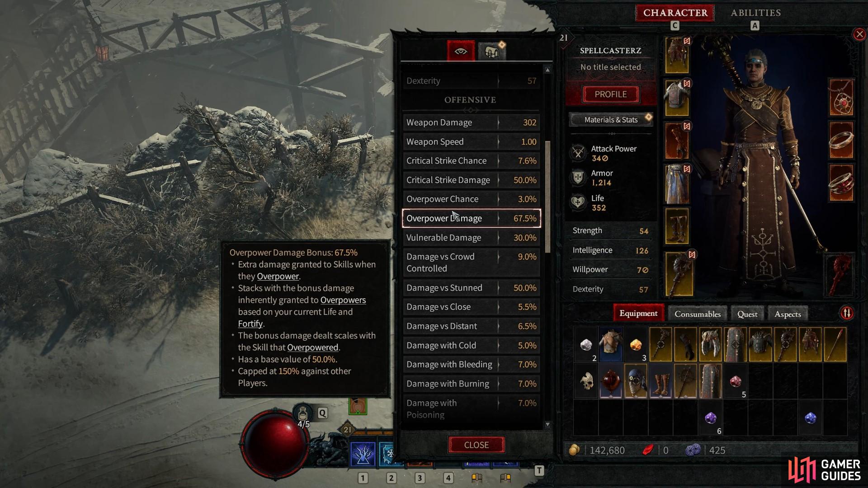Click the Armor defense icon
This screenshot has width=868, height=488.
click(x=578, y=177)
